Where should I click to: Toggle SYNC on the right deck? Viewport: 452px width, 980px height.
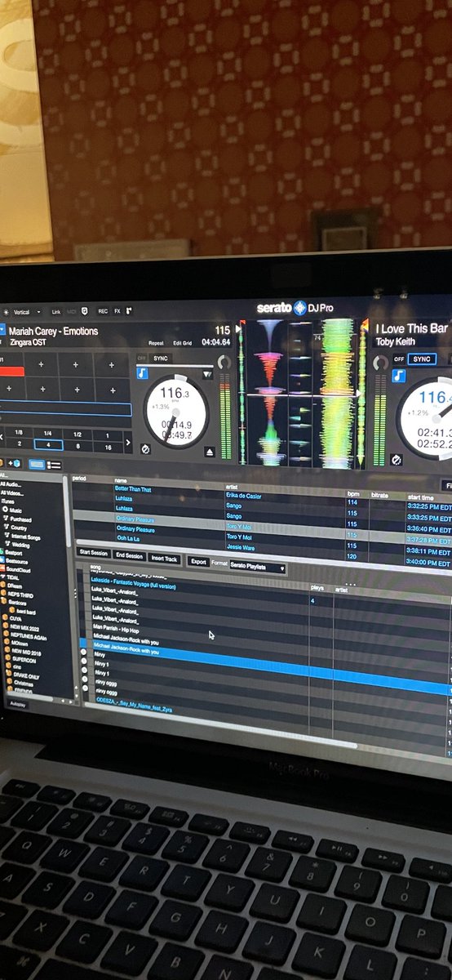click(x=422, y=359)
